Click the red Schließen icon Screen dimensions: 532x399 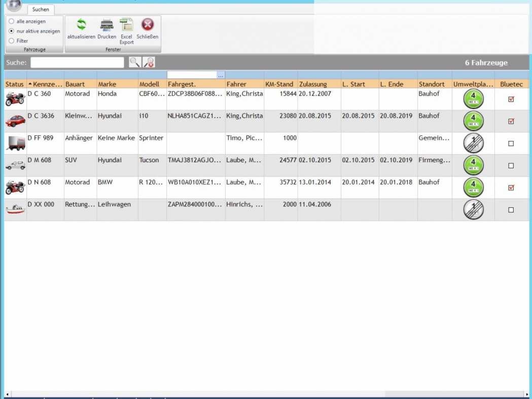pyautogui.click(x=148, y=25)
